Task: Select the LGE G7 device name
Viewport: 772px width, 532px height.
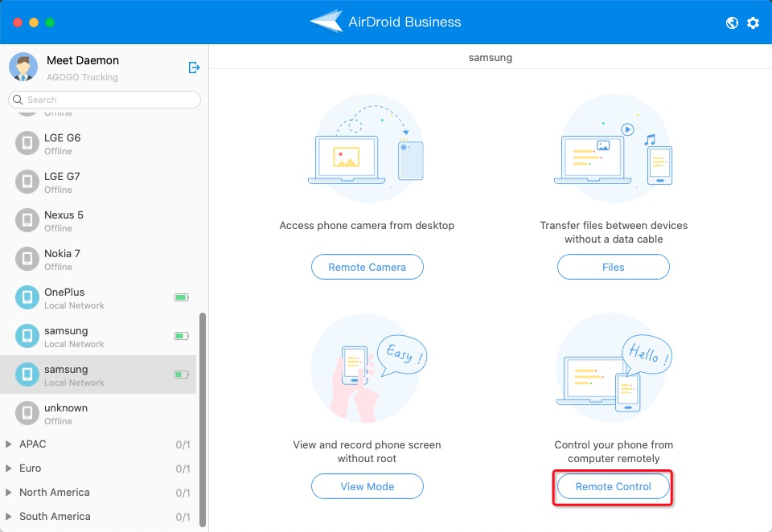Action: pyautogui.click(x=62, y=176)
